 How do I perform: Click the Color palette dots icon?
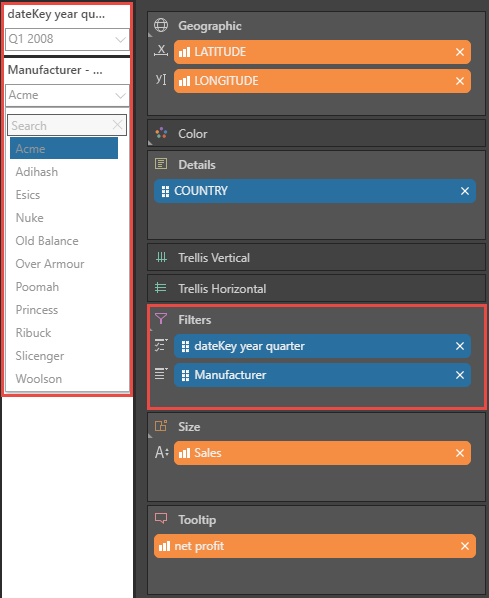click(161, 133)
